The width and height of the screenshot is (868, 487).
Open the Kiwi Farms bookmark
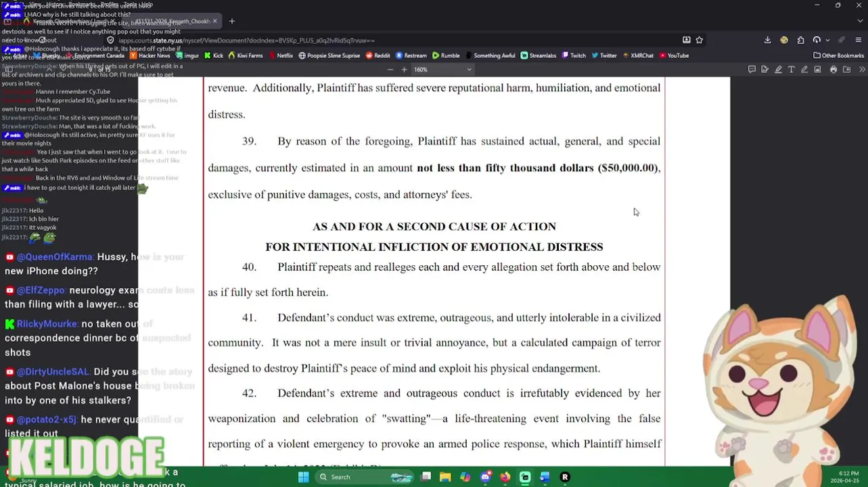click(245, 55)
